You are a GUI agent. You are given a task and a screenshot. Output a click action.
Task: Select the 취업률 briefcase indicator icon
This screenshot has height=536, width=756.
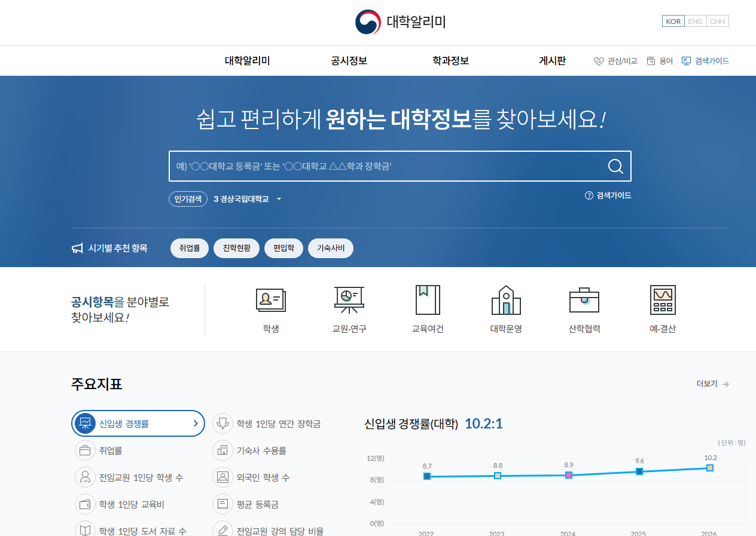click(85, 451)
